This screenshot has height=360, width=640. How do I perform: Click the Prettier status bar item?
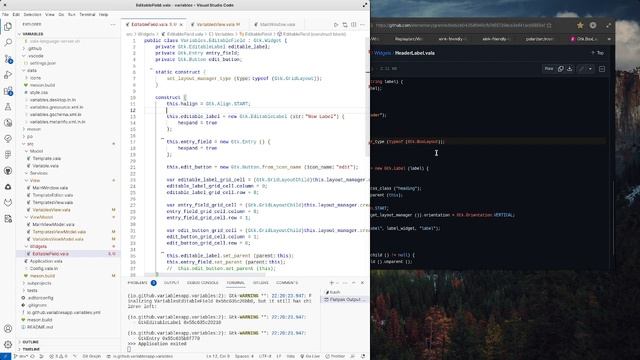335,356
